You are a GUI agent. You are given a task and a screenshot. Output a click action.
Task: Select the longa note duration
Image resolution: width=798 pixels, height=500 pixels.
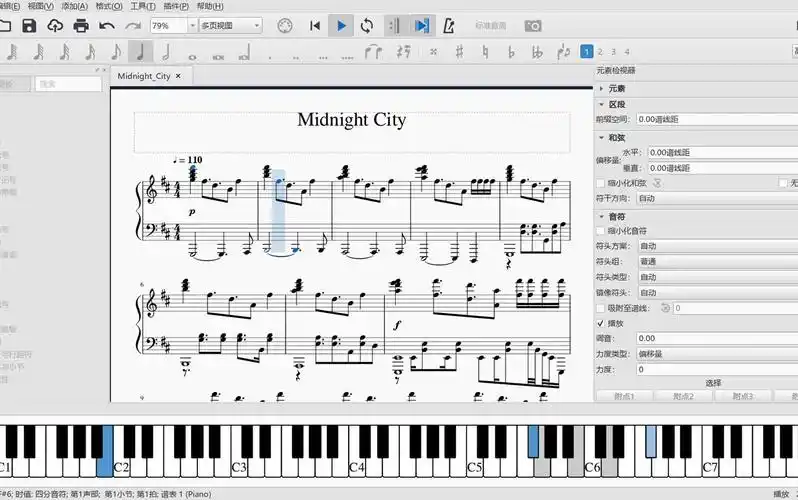tap(244, 53)
